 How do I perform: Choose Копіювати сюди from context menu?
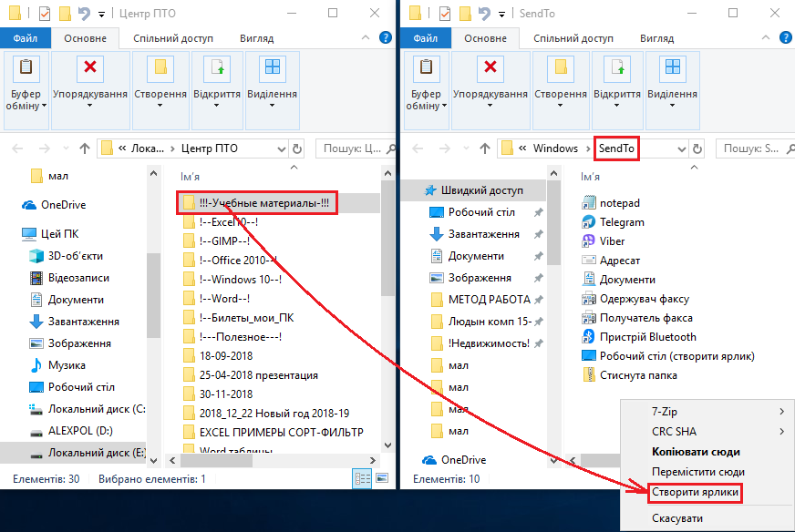pyautogui.click(x=696, y=452)
